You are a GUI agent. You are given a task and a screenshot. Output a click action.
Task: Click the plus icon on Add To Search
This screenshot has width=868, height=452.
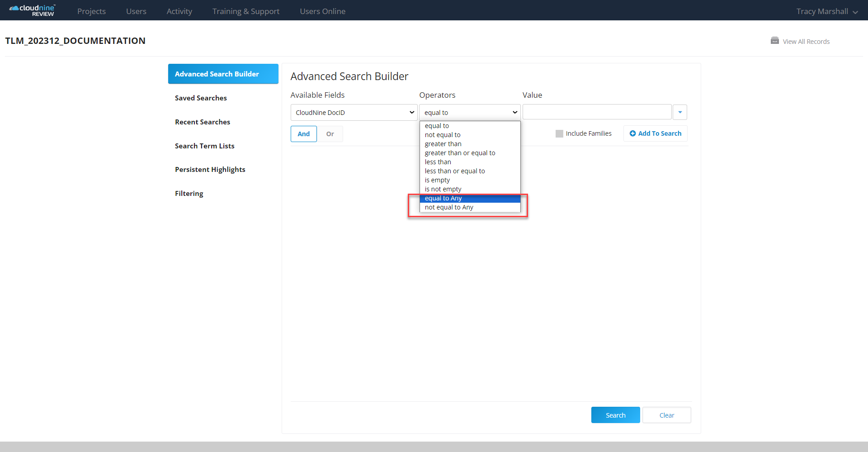coord(633,133)
